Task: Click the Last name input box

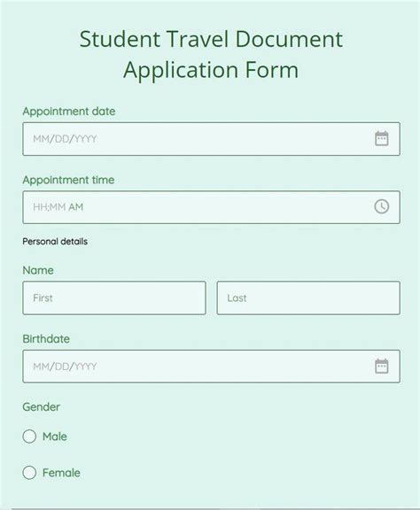Action: 308,297
